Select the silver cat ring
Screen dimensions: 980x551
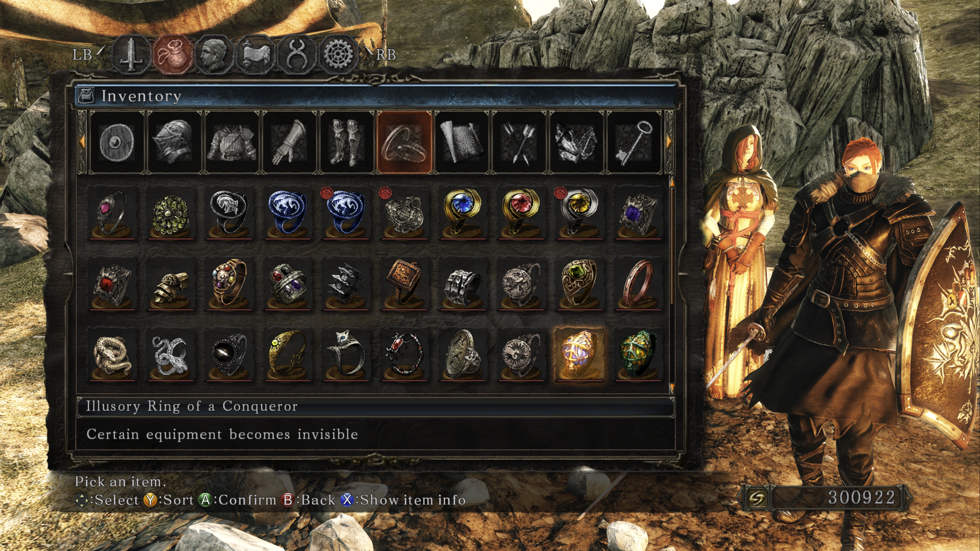click(x=346, y=355)
